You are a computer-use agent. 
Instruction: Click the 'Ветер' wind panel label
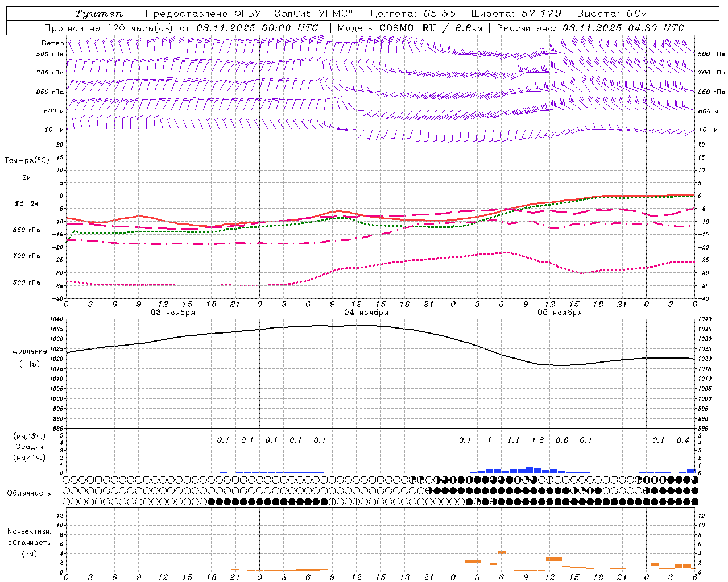click(x=53, y=43)
